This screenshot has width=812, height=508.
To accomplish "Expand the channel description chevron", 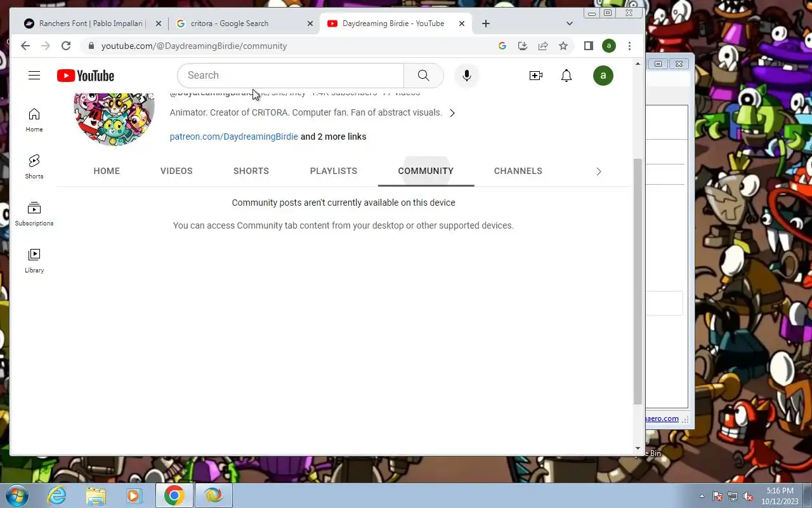I will point(452,113).
